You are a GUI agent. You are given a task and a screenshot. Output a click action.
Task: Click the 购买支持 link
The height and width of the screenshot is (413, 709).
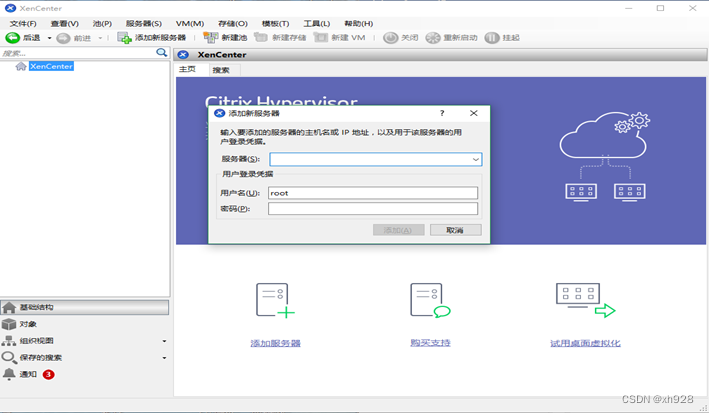pos(430,343)
